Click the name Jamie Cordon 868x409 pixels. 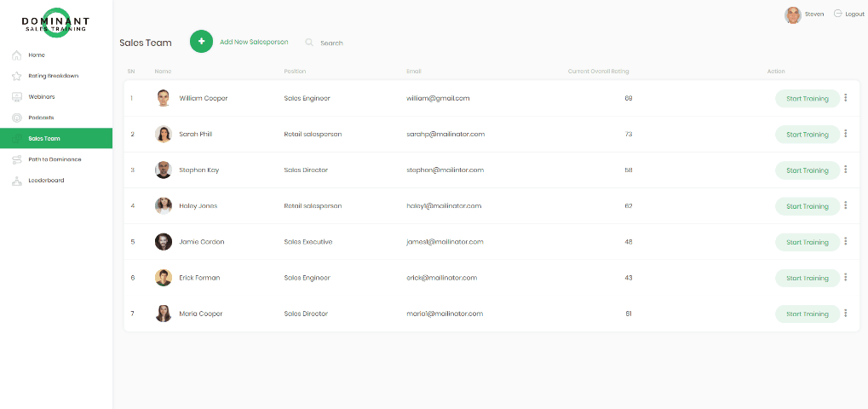coord(202,242)
